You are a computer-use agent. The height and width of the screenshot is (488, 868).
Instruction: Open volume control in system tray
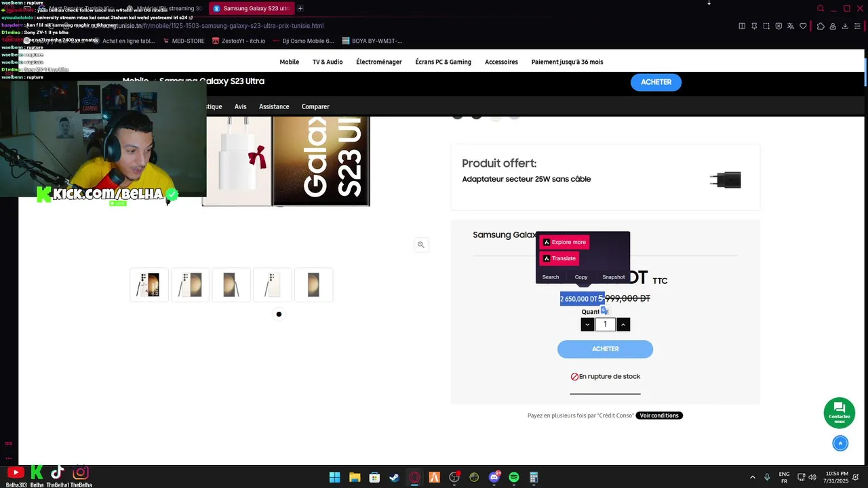click(x=814, y=477)
